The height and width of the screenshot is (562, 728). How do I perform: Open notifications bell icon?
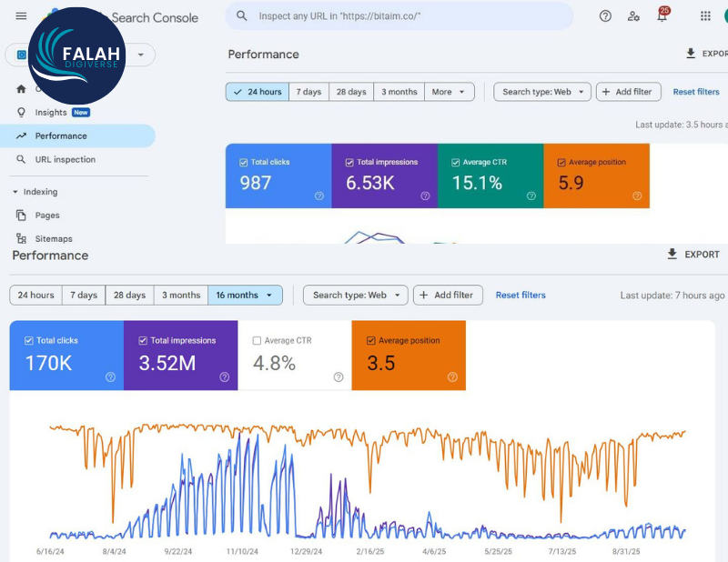click(662, 16)
